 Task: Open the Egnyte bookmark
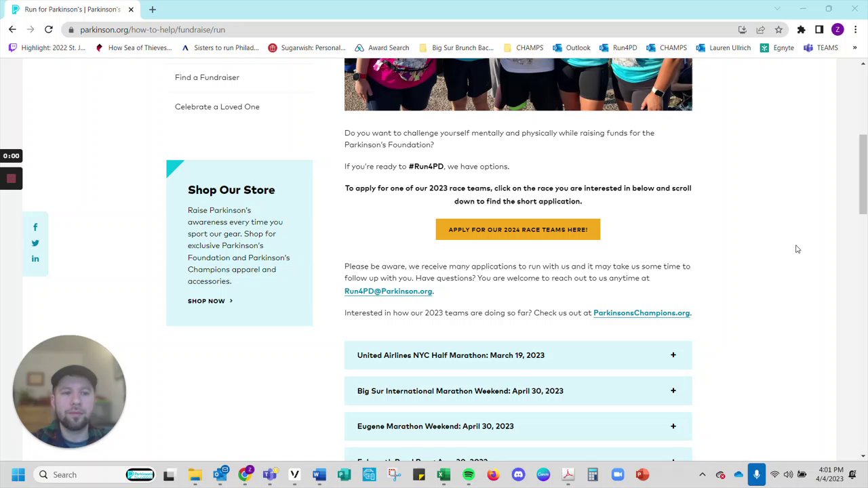[776, 48]
